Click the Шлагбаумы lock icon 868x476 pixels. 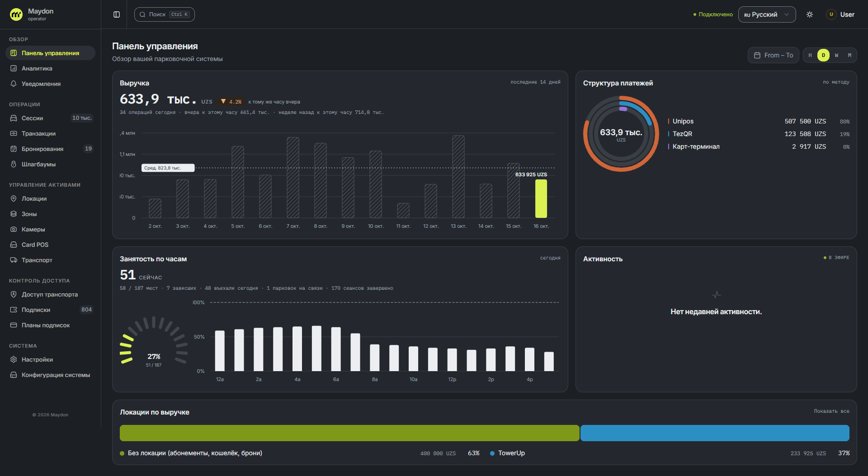(x=14, y=164)
